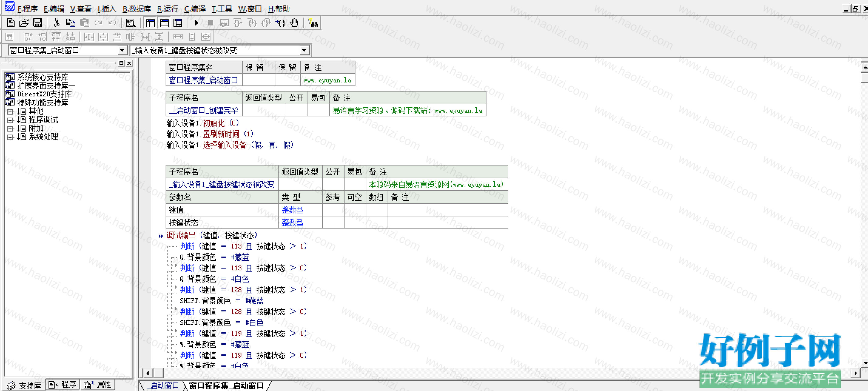Open the F.程序 menu
This screenshot has width=868, height=391.
pyautogui.click(x=28, y=9)
